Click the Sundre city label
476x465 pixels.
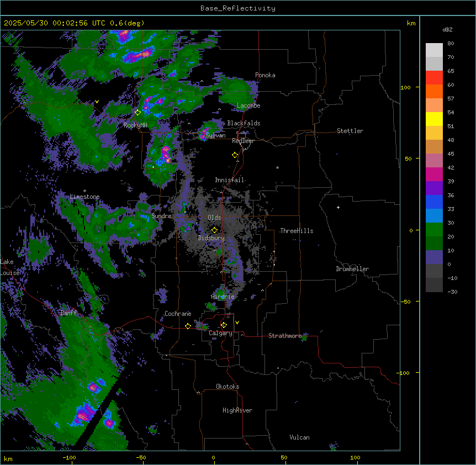pos(161,216)
